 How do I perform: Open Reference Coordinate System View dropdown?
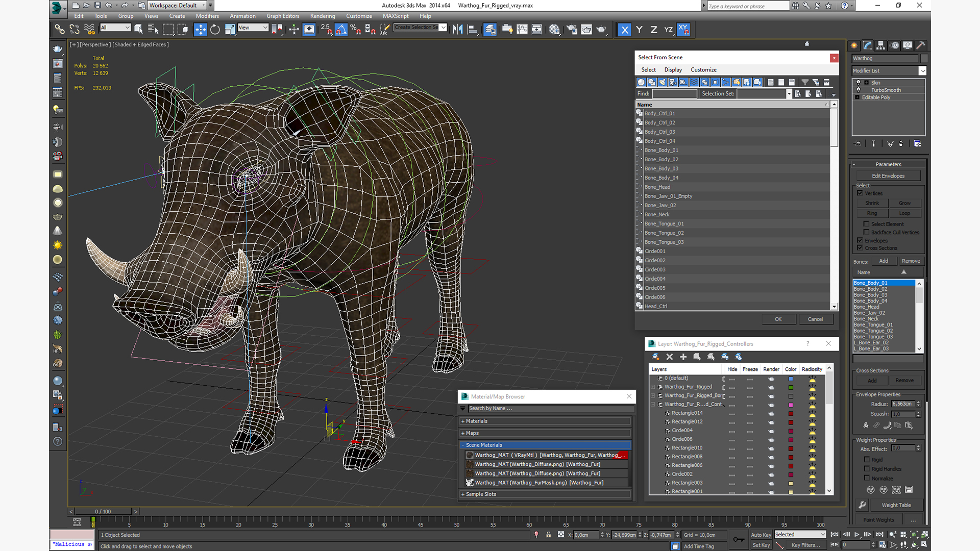(x=253, y=28)
